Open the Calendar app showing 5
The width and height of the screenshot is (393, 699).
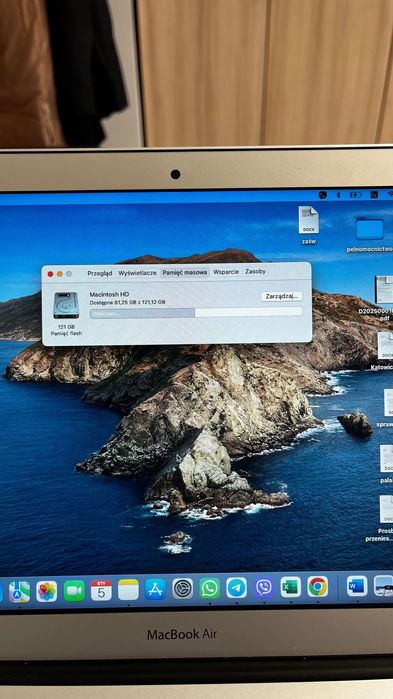(x=101, y=590)
